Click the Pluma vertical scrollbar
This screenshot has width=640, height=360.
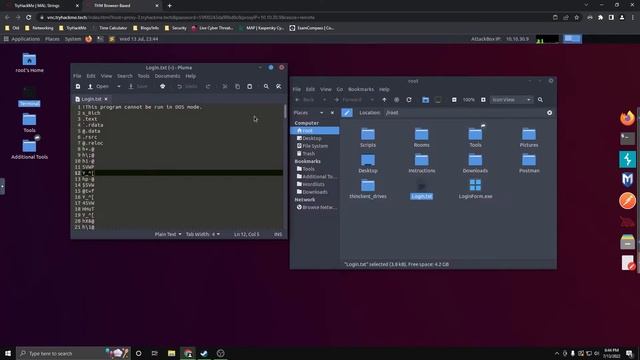coord(285,111)
